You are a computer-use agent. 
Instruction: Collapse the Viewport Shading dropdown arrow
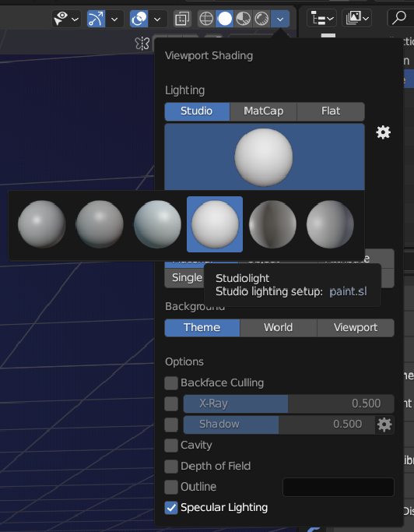[280, 19]
